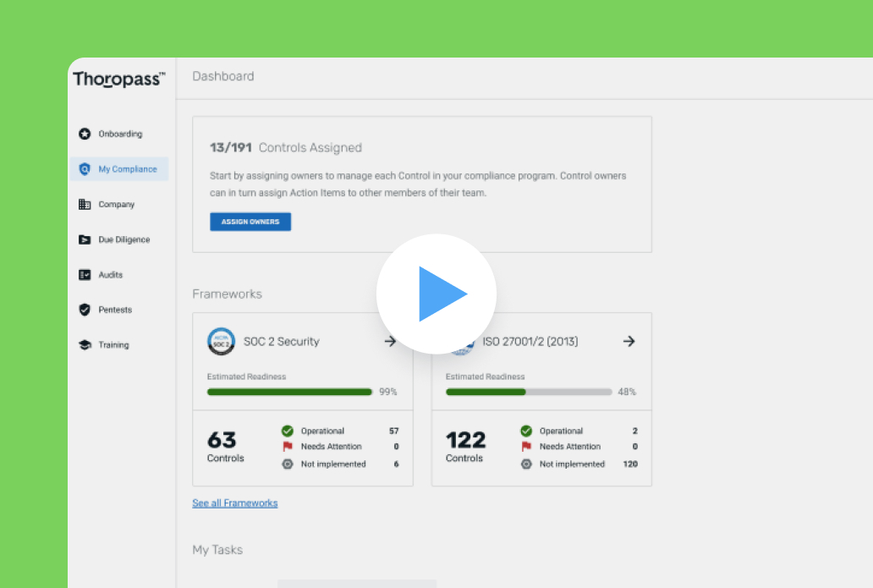This screenshot has height=588, width=873.
Task: Open Pentests in the sidebar
Action: [x=115, y=310]
